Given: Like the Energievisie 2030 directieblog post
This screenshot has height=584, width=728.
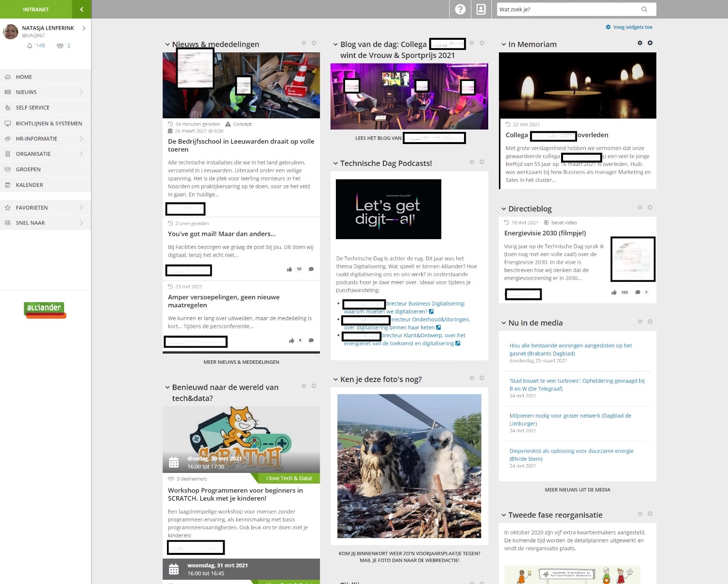Looking at the screenshot, I should [x=614, y=292].
